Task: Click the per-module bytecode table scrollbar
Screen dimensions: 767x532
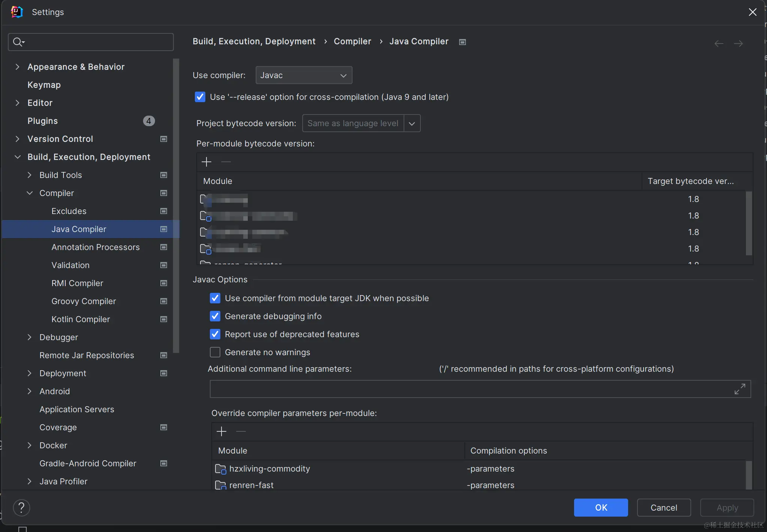Action: coord(749,223)
